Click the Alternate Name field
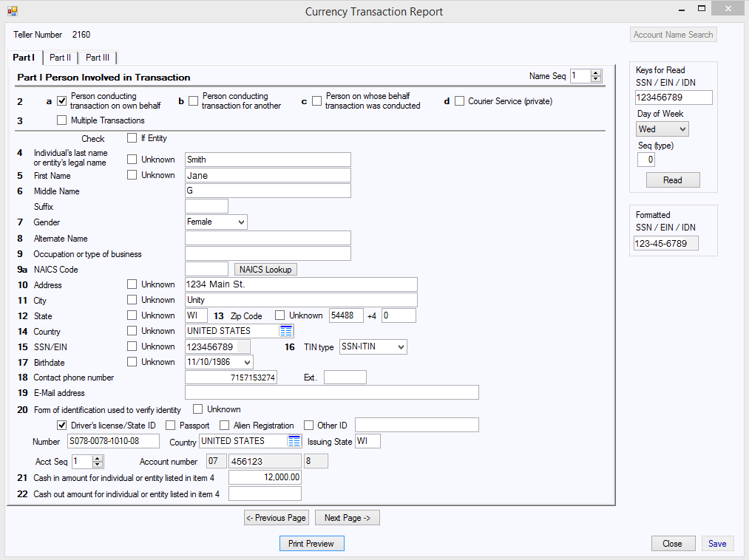 (268, 238)
